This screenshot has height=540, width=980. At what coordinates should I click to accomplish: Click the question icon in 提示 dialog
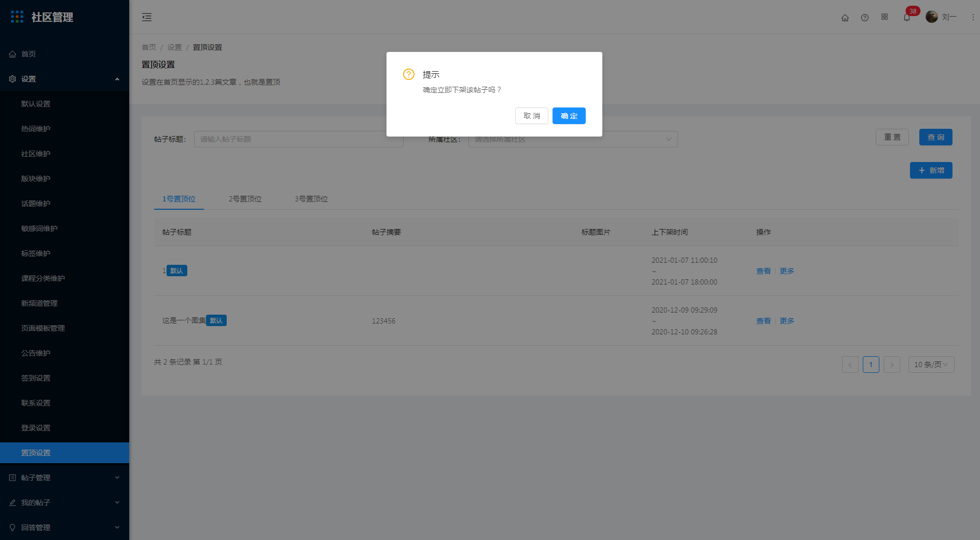click(x=409, y=74)
